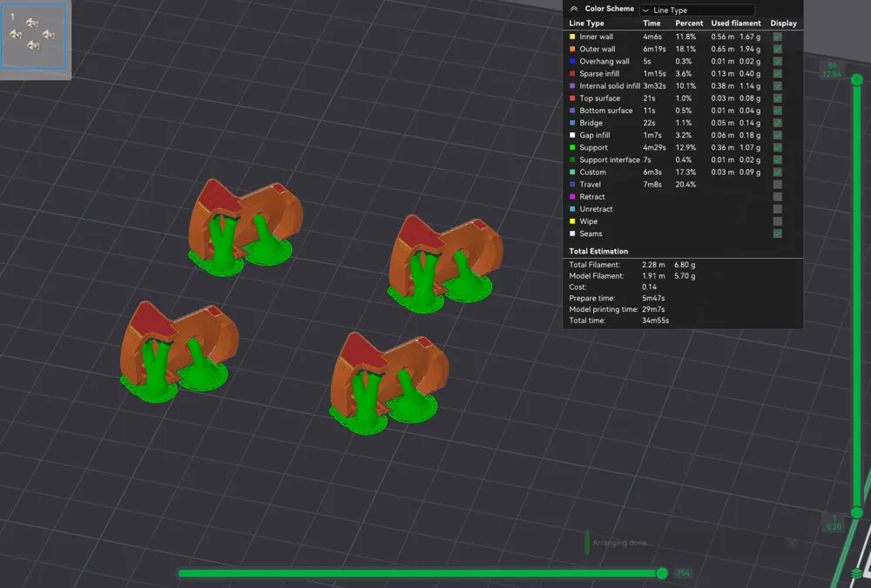
Task: Click the 'Used filament' column header
Action: tap(736, 24)
